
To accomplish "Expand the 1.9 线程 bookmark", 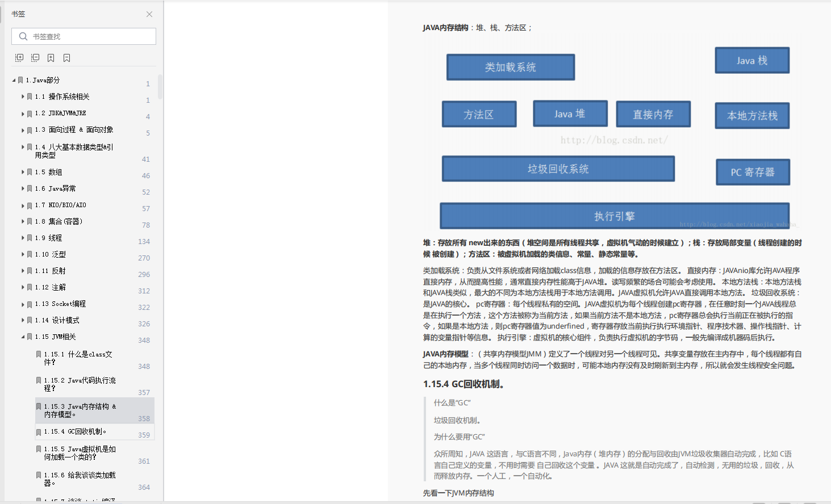I will (23, 238).
